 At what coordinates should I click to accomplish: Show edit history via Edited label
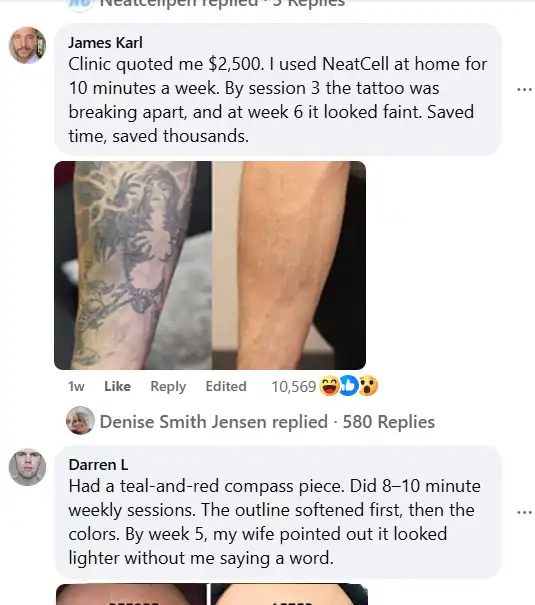tap(226, 386)
